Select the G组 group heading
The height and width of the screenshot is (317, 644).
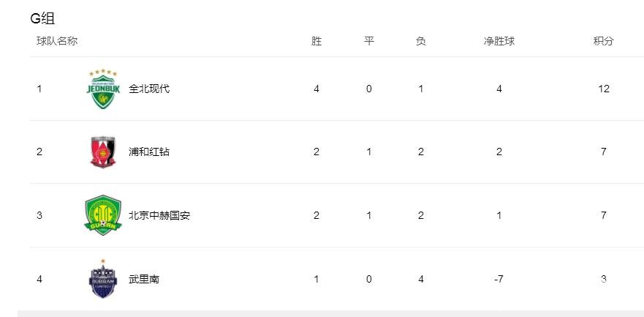42,18
